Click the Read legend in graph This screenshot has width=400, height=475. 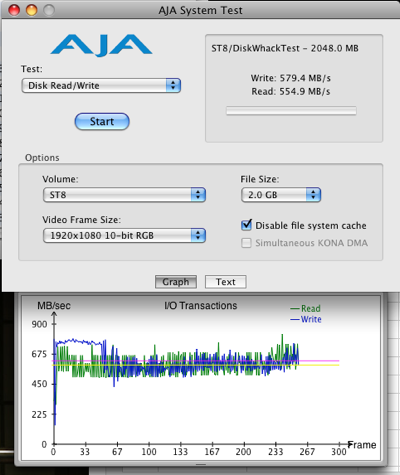point(306,308)
